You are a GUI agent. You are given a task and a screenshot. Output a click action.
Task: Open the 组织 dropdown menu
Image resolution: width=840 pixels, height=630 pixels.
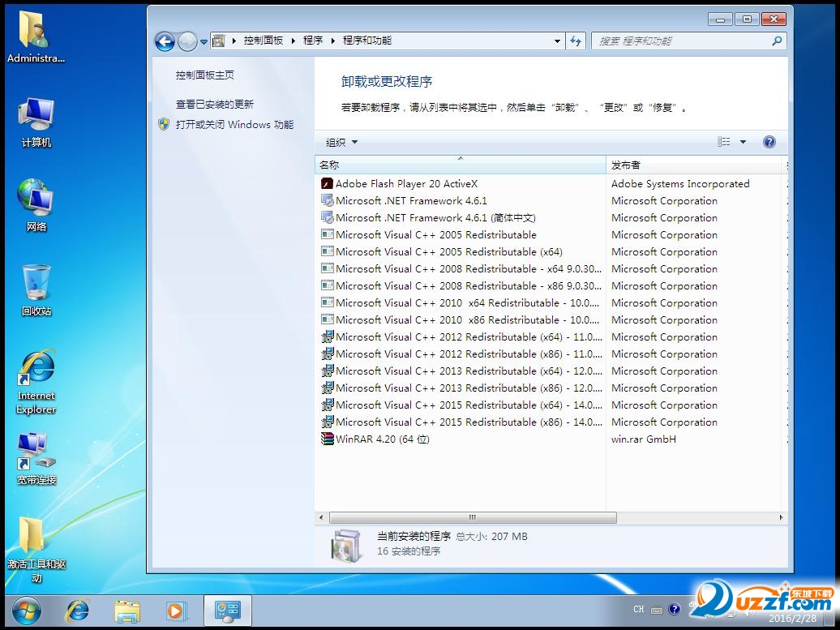(x=342, y=142)
